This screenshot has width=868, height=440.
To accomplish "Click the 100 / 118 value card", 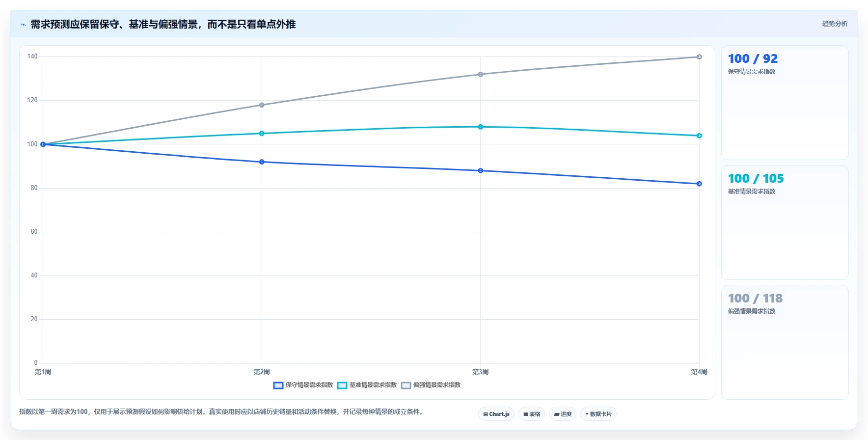I will (785, 342).
